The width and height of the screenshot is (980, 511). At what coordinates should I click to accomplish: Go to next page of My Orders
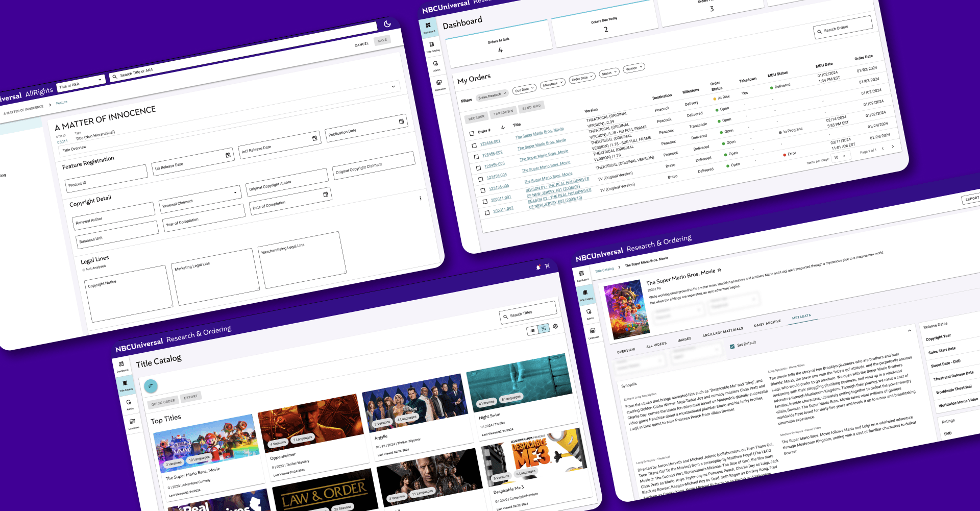pyautogui.click(x=893, y=147)
